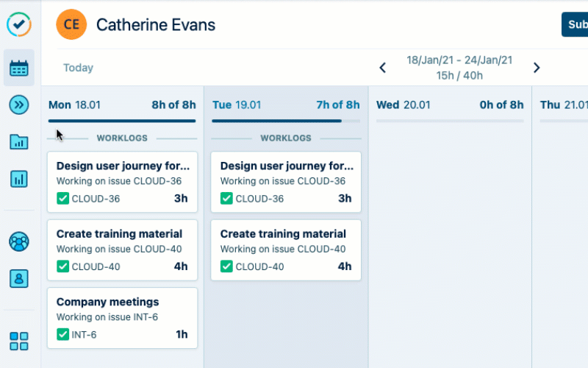Open the calendar timesheet view icon
This screenshot has height=368, width=588.
coord(19,68)
